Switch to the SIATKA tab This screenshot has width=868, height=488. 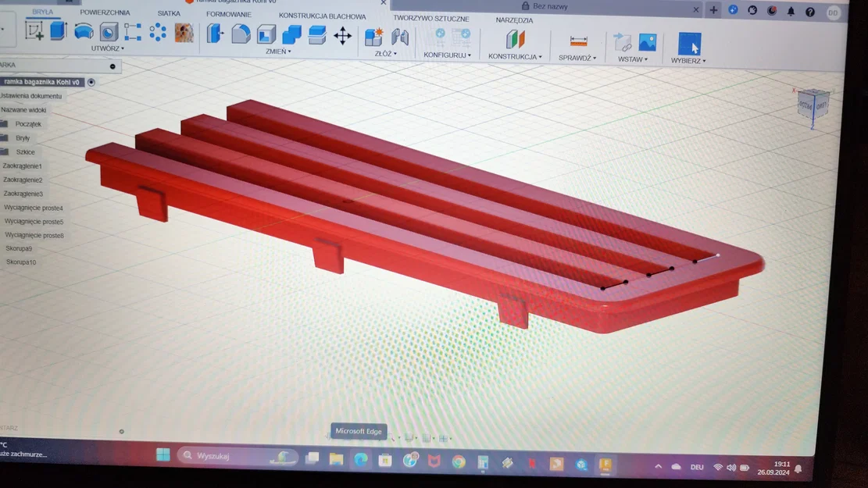[x=169, y=13]
